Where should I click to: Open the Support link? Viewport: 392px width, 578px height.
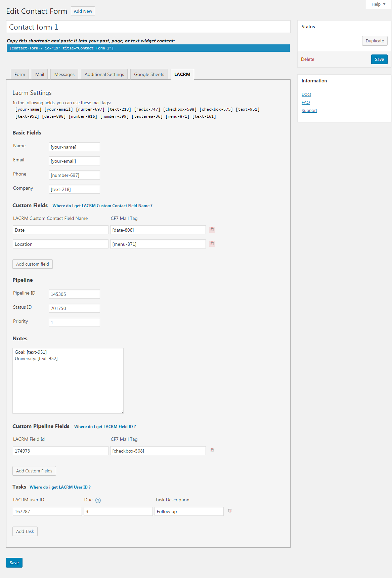(309, 111)
